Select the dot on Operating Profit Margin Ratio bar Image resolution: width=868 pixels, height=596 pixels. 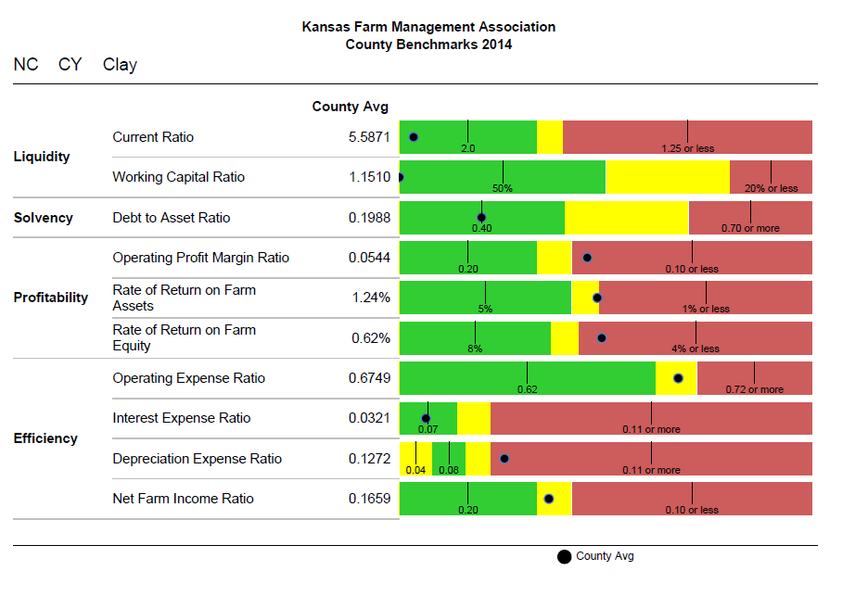[x=586, y=258]
